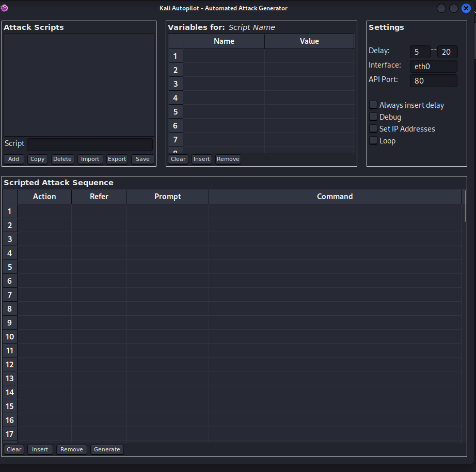Click the Action column header
This screenshot has width=476, height=472.
[x=44, y=197]
